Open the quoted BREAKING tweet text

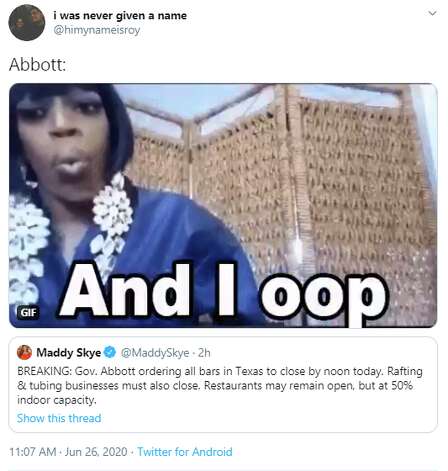[x=220, y=385]
